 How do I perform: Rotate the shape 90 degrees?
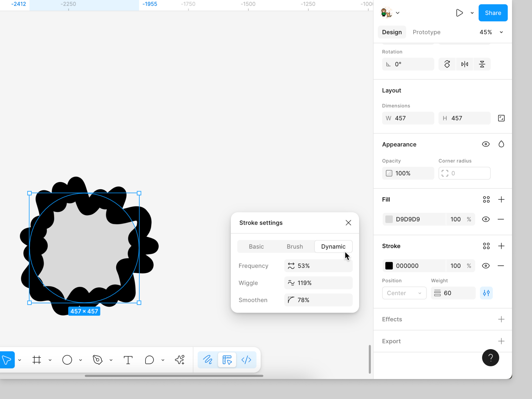447,64
